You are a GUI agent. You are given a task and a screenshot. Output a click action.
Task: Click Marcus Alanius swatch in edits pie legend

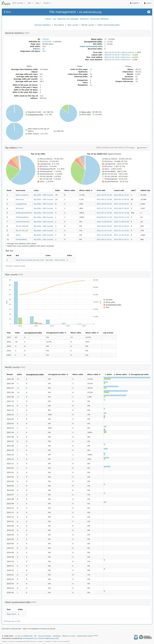[x=38, y=159]
